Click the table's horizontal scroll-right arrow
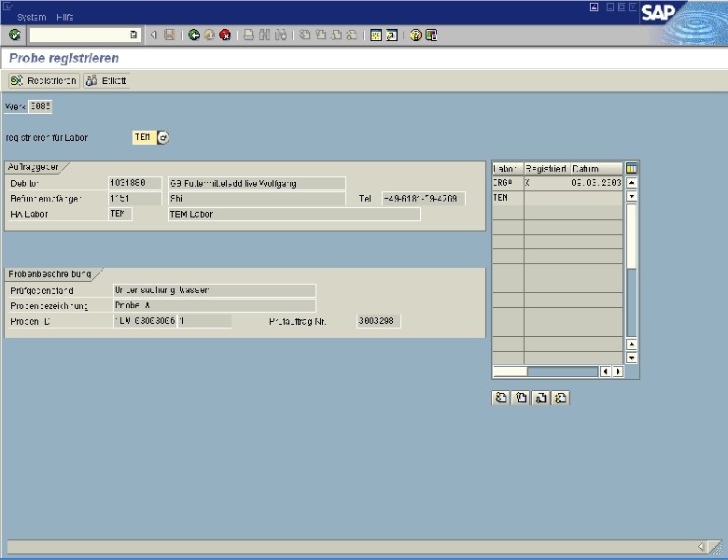The image size is (728, 560). 618,371
